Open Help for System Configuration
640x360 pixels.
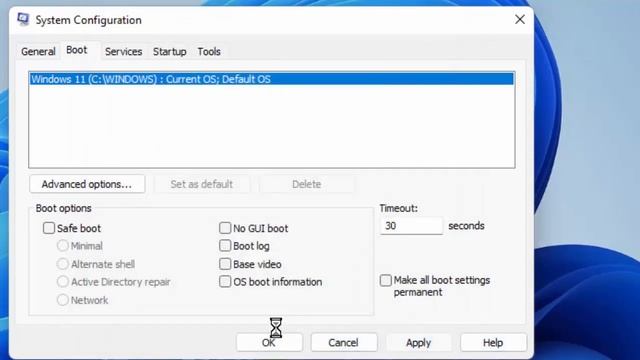493,342
